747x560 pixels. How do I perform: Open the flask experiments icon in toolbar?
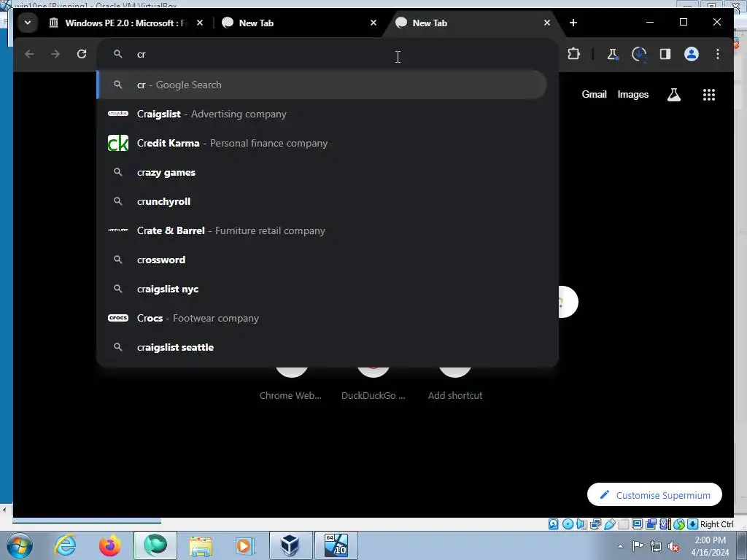click(613, 54)
